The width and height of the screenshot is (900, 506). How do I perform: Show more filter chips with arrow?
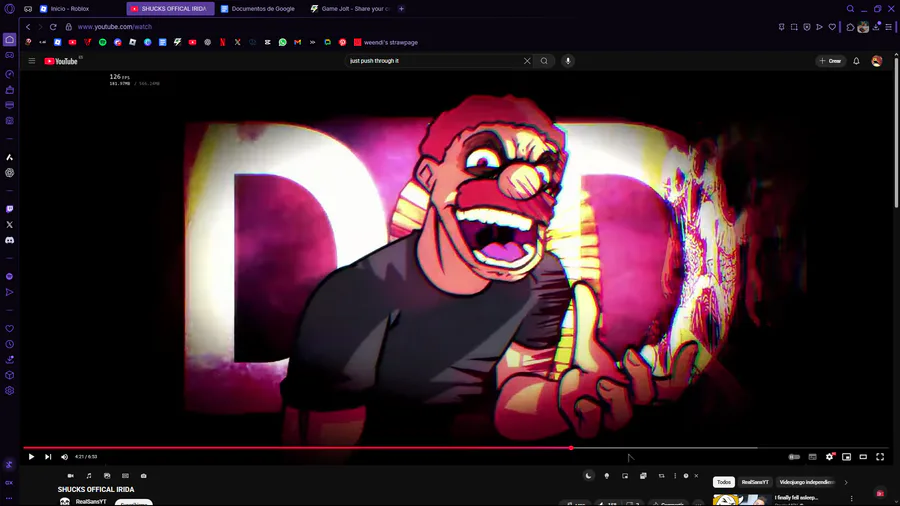846,482
